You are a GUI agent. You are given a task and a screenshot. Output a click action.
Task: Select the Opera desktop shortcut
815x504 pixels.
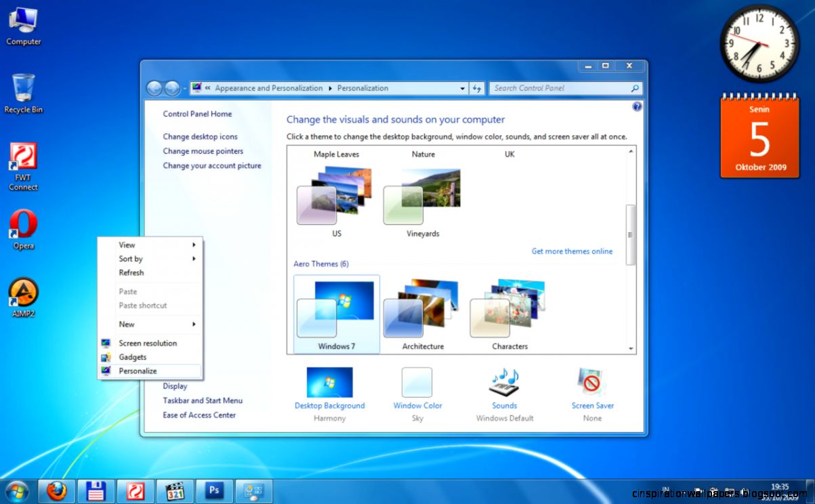(x=23, y=230)
